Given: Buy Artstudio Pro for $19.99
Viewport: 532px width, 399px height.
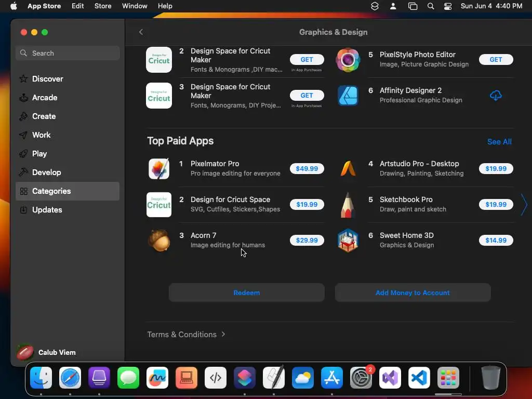Looking at the screenshot, I should pyautogui.click(x=496, y=169).
